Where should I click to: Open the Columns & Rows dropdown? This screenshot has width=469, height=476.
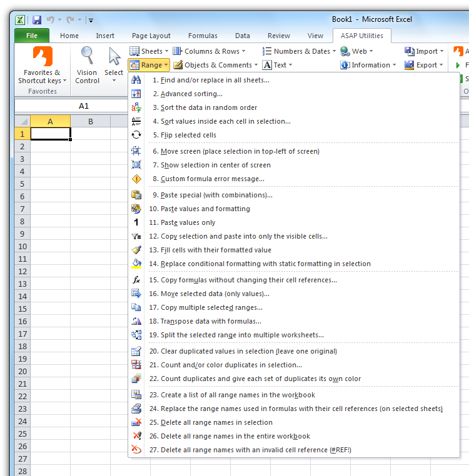[x=209, y=51]
